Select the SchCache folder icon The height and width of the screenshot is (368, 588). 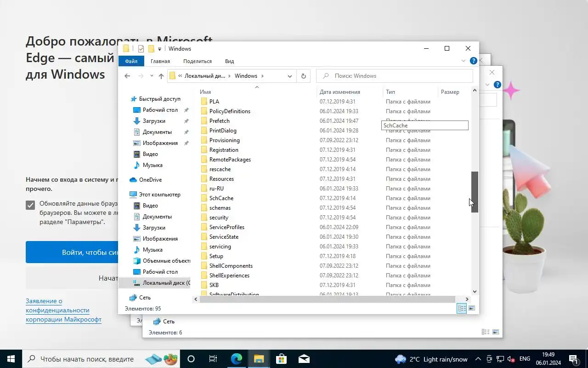point(204,198)
